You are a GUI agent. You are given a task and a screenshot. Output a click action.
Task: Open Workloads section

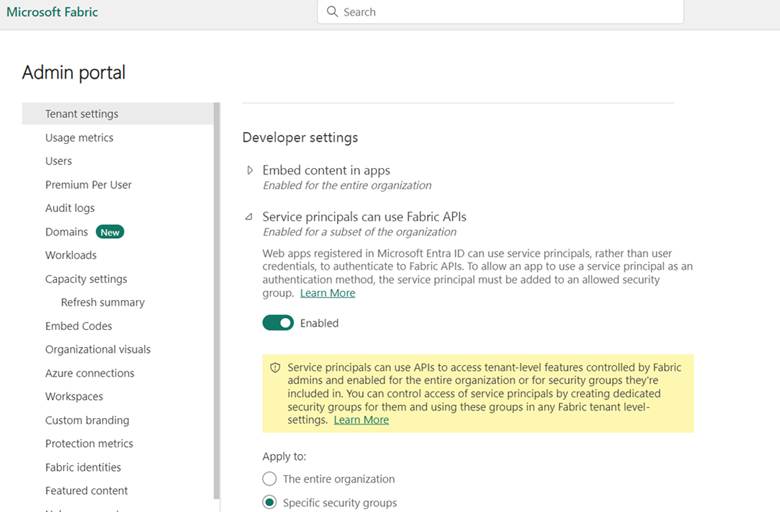(71, 255)
